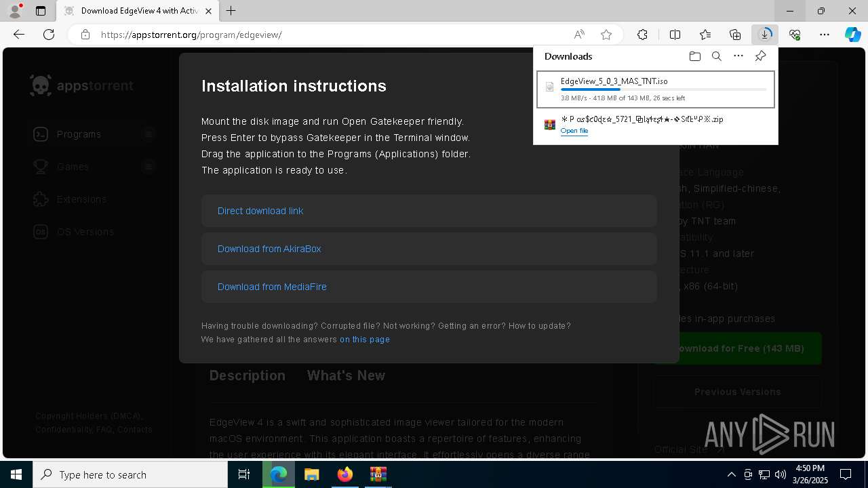Open a new browser tab
Image resolution: width=868 pixels, height=488 pixels.
[231, 11]
